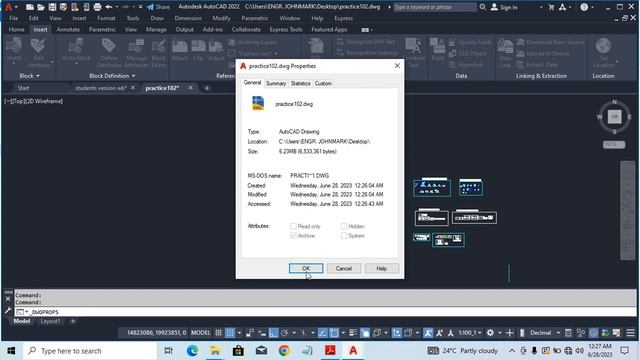Viewport: 640px width, 360px height.
Task: Click Cancel in the Properties dialog
Action: click(344, 268)
